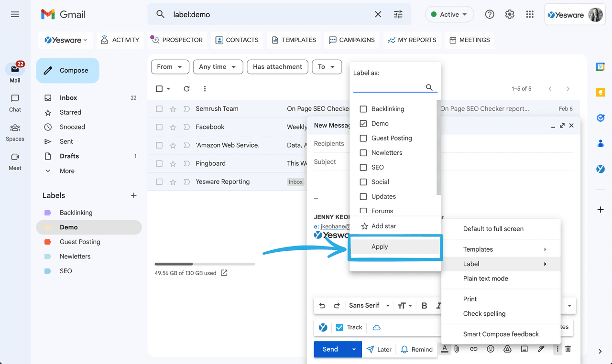
Task: Select Plain text mode menu item
Action: tap(485, 278)
